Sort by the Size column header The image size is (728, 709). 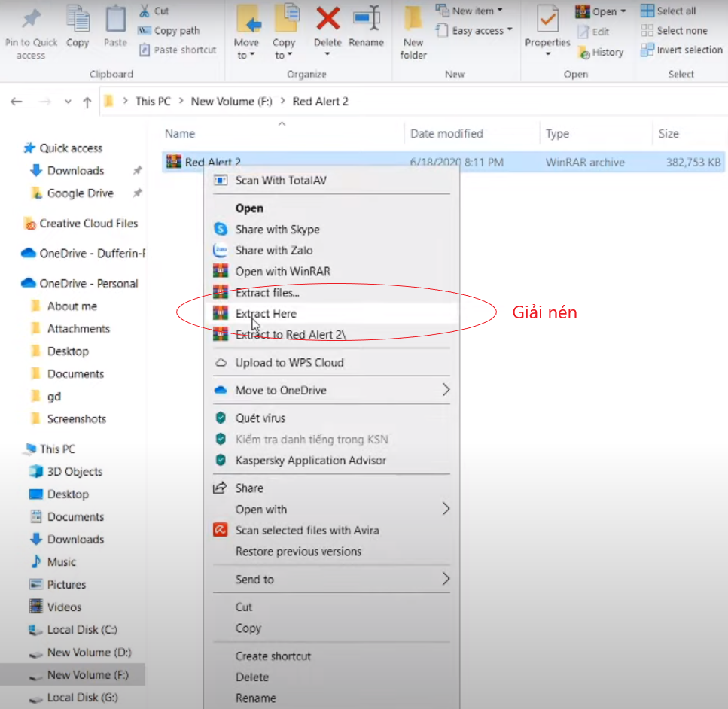669,134
